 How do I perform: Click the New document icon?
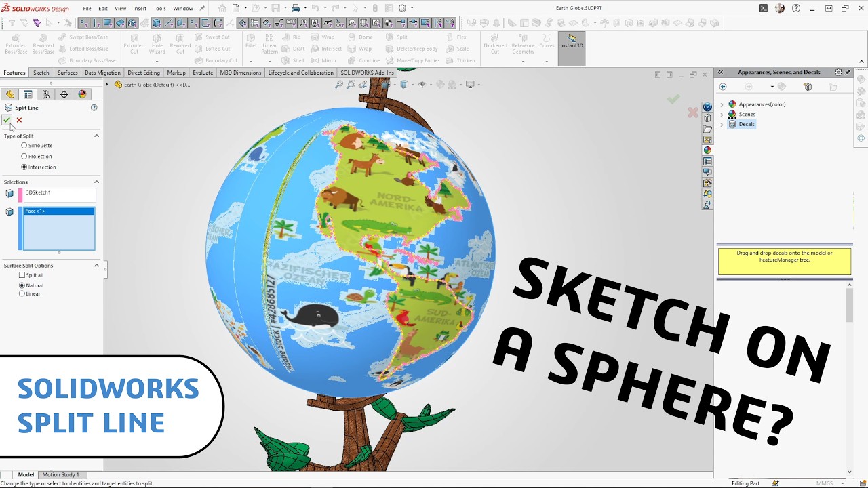pos(236,8)
